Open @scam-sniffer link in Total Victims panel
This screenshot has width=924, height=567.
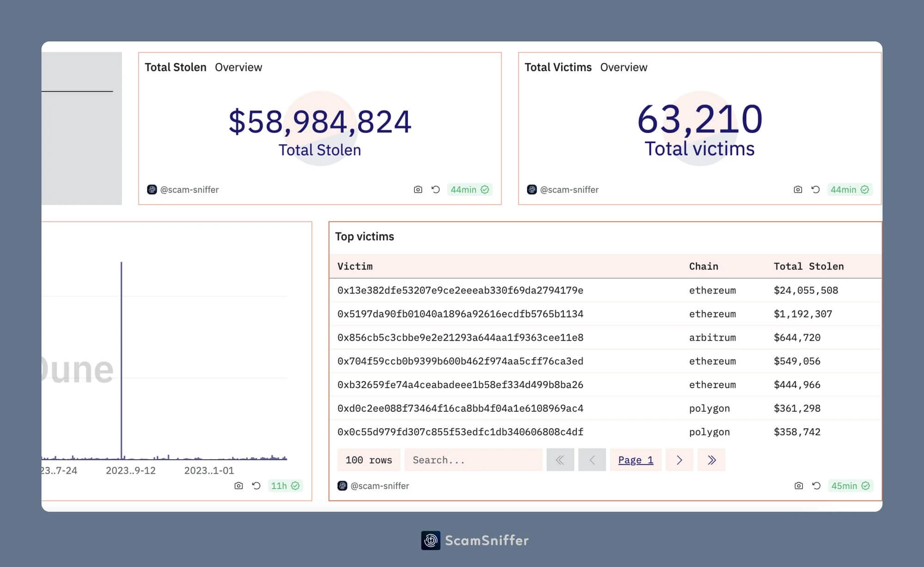point(569,189)
